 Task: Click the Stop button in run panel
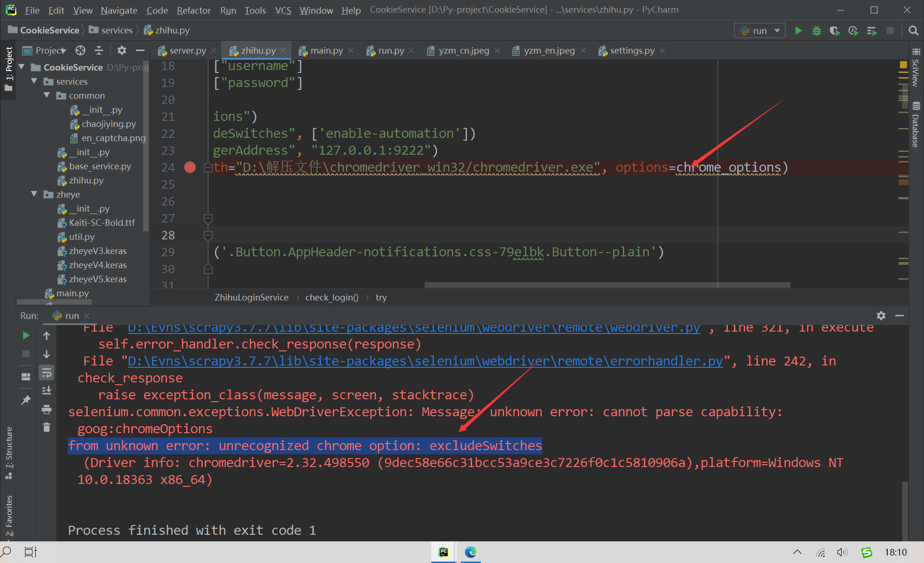(26, 356)
